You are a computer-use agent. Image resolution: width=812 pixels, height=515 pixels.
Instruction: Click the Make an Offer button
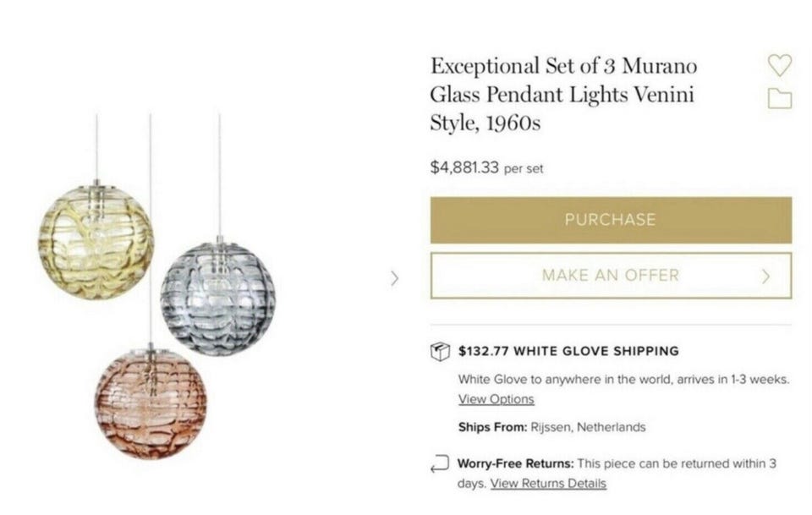point(610,276)
